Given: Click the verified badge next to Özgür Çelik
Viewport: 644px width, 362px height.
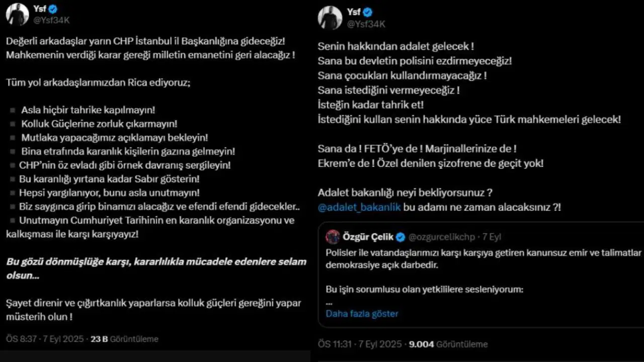Looking at the screenshot, I should pyautogui.click(x=400, y=237).
